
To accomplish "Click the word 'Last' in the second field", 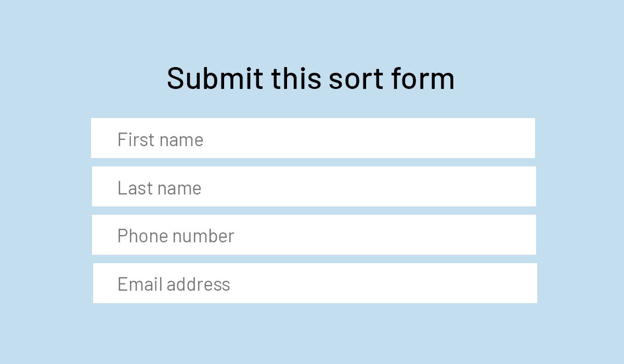I will coord(134,188).
